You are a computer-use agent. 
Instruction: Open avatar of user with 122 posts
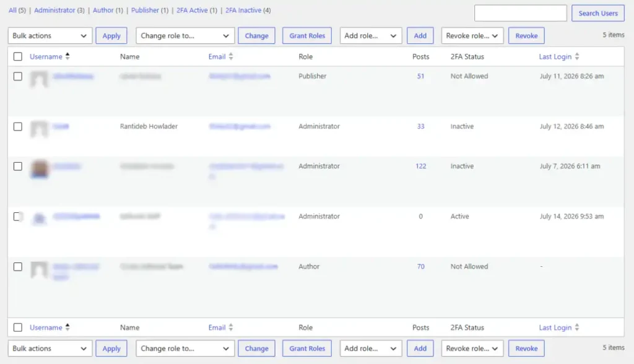39,168
